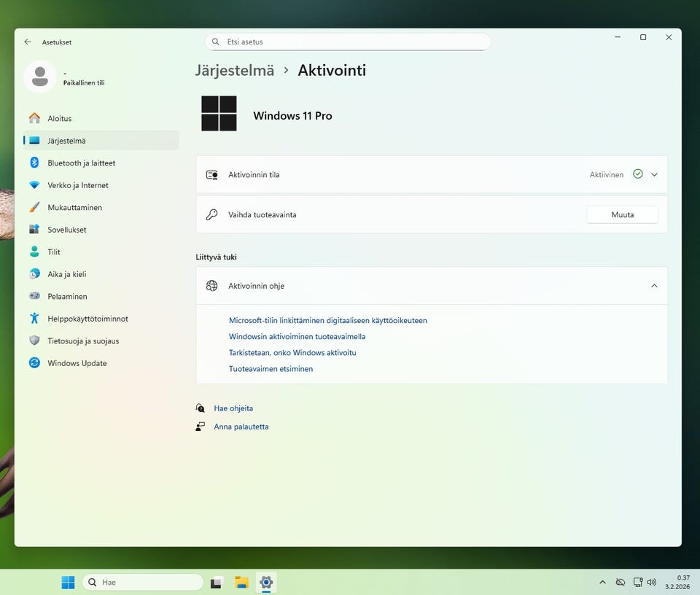Open the Tuoteavaimen etsiminen link
This screenshot has width=700, height=595.
(x=271, y=369)
